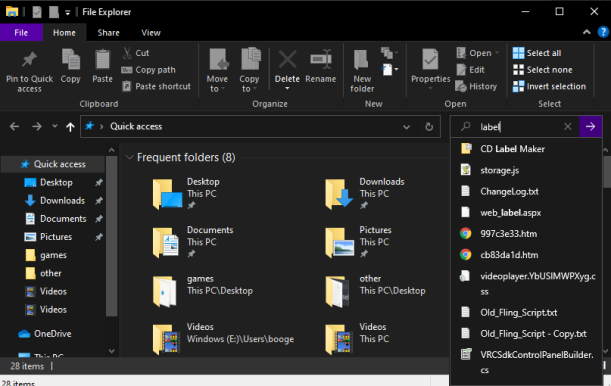
Task: Clear the search box with X
Action: point(568,126)
